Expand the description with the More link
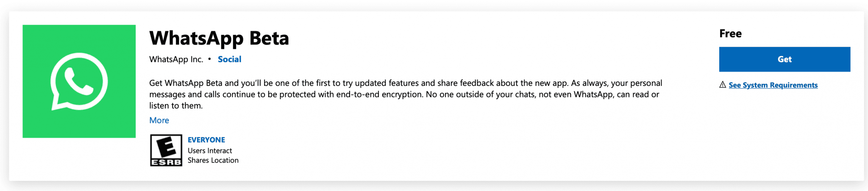 (159, 120)
